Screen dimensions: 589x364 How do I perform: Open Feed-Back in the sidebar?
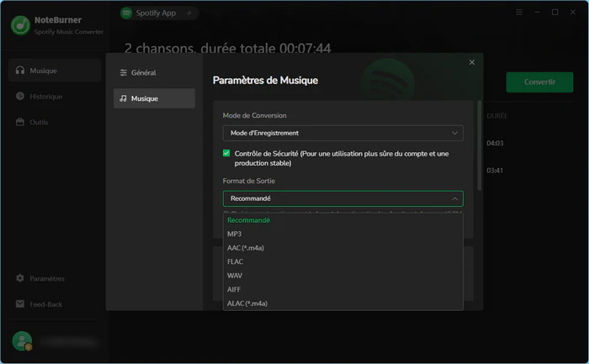click(x=55, y=304)
